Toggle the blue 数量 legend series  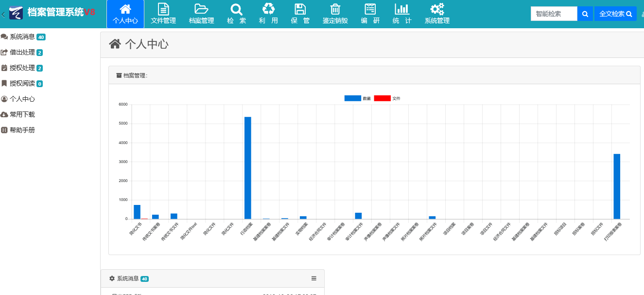coord(352,98)
